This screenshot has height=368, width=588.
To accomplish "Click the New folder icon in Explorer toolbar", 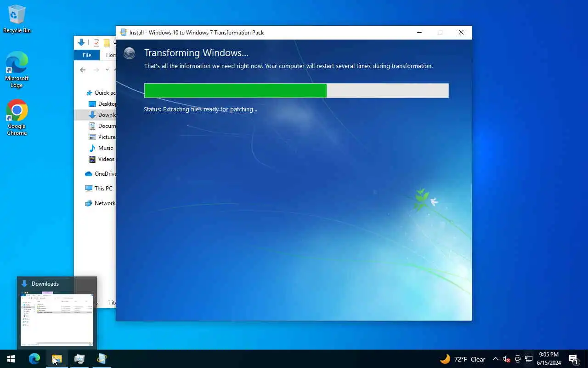I will tap(107, 43).
